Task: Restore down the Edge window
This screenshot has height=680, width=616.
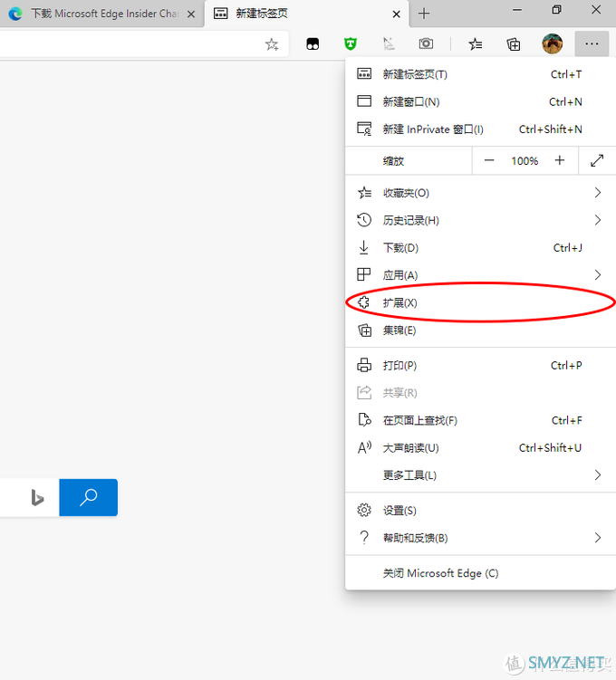Action: (x=556, y=10)
